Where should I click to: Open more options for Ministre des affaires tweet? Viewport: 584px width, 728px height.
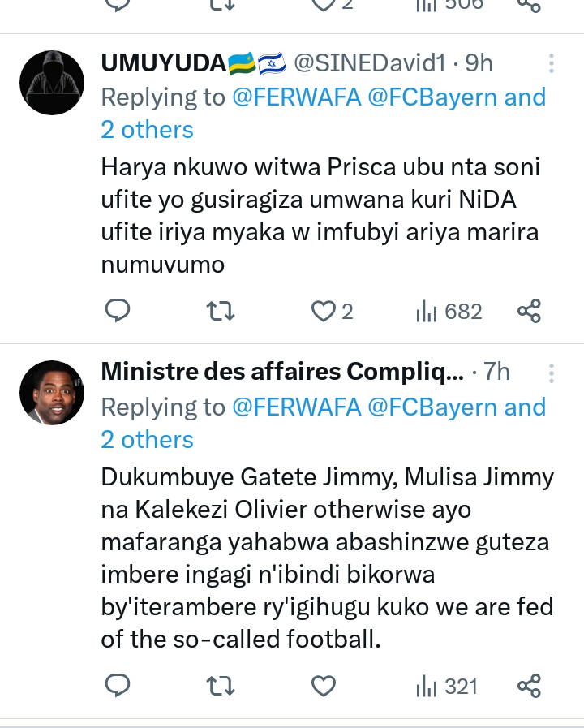551,373
